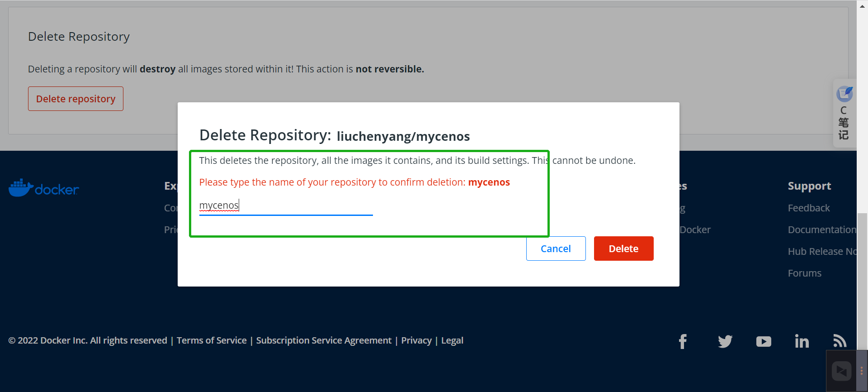Click the video player widget icon
Image resolution: width=868 pixels, height=392 pixels.
point(841,371)
